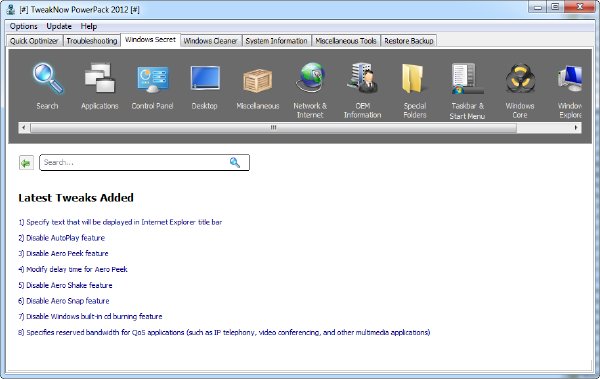Switch to the System Information tab

point(276,41)
